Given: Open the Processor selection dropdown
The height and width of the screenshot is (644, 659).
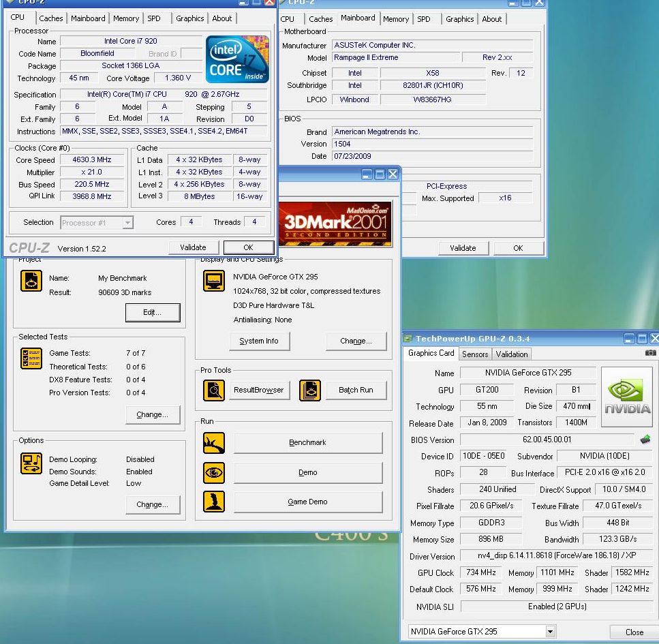Looking at the screenshot, I should [x=127, y=222].
